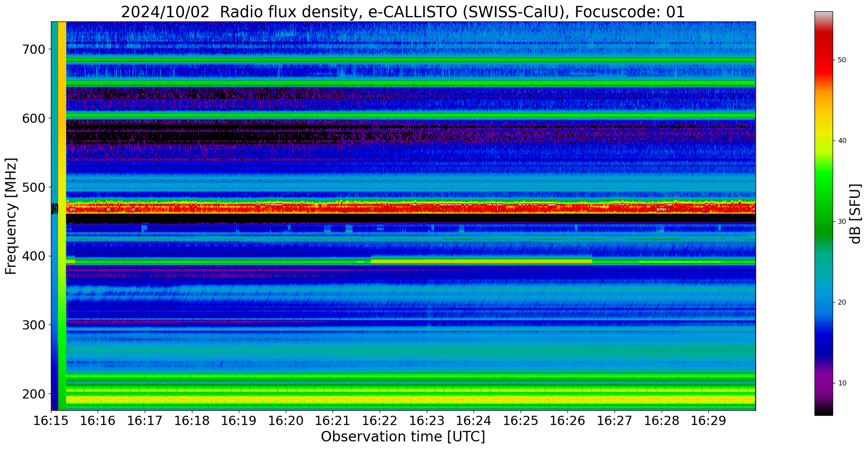Click the 'dB [SFU]' colorbar label
The width and height of the screenshot is (868, 449).
point(856,214)
